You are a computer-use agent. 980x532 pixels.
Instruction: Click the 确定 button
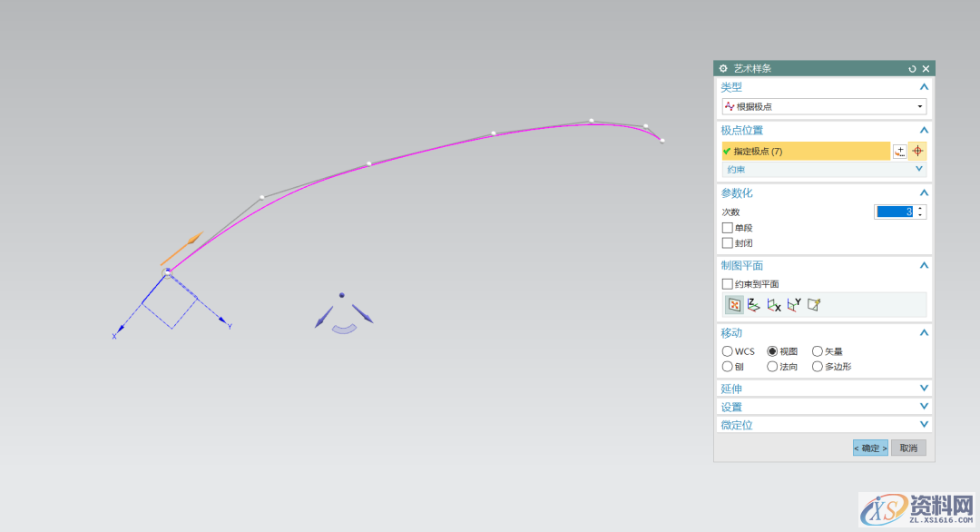(x=870, y=448)
